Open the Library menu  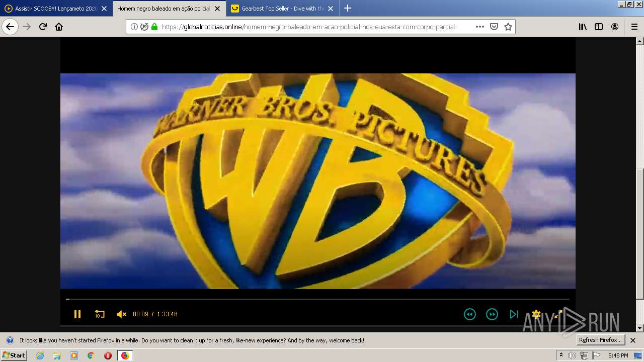(x=583, y=27)
